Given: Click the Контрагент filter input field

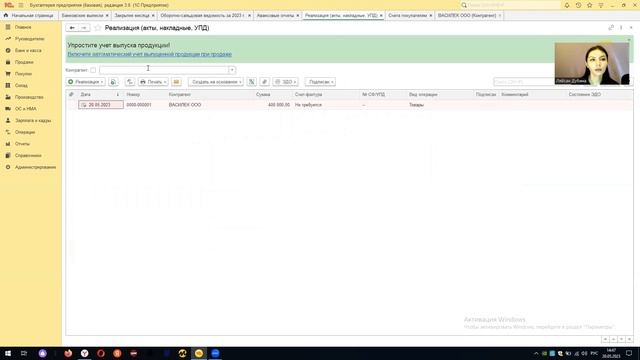Looking at the screenshot, I should coord(164,70).
